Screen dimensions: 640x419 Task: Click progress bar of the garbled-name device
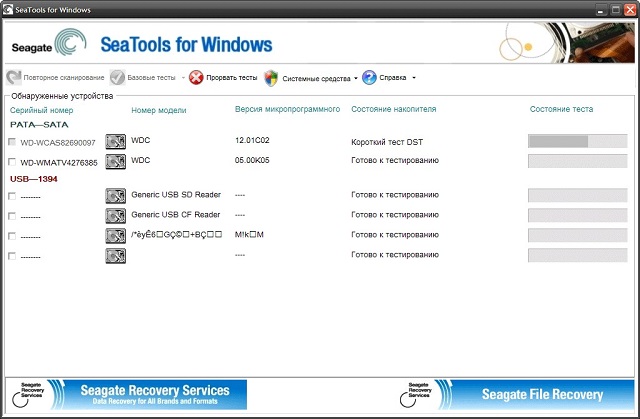click(578, 235)
